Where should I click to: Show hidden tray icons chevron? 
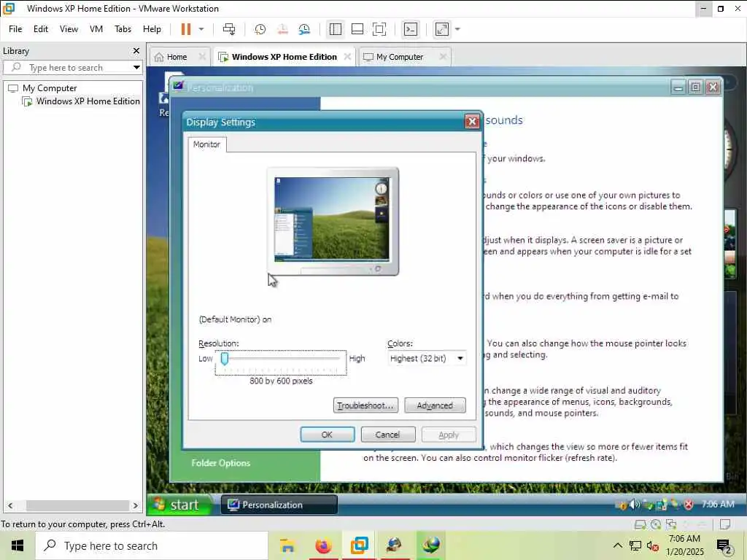[x=617, y=545]
